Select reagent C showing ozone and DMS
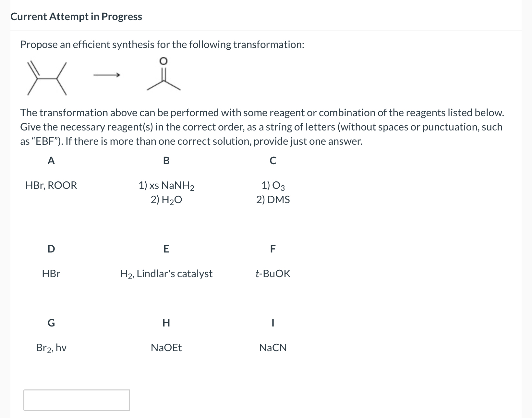The image size is (532, 418). (x=273, y=192)
